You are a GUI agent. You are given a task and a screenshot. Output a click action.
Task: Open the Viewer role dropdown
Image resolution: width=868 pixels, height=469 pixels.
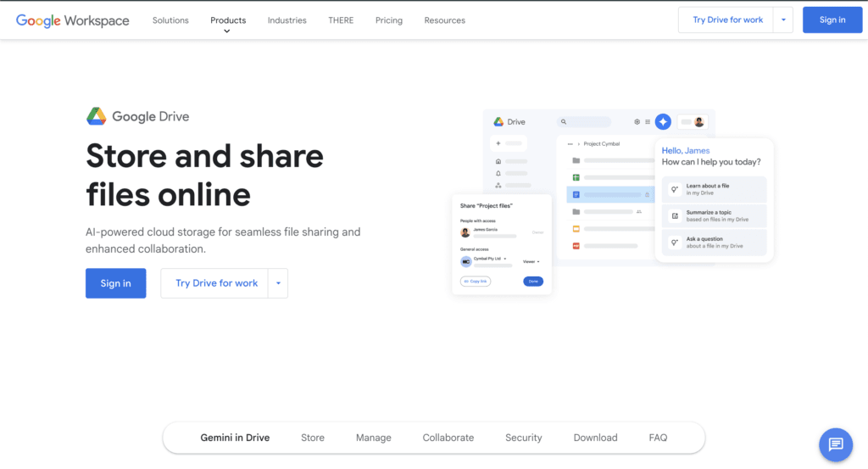point(531,262)
